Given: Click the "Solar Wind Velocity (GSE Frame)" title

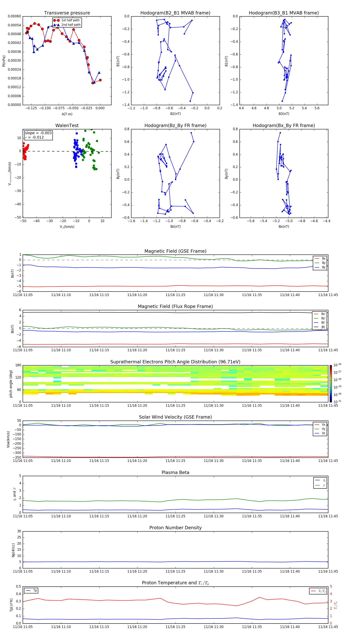Looking at the screenshot, I should (x=175, y=417).
